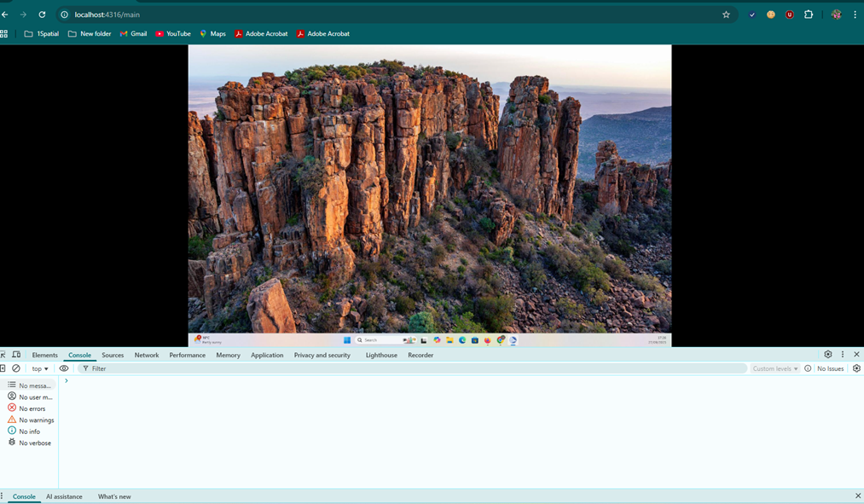Open the 'top' JavaScript context dropdown

(x=40, y=368)
